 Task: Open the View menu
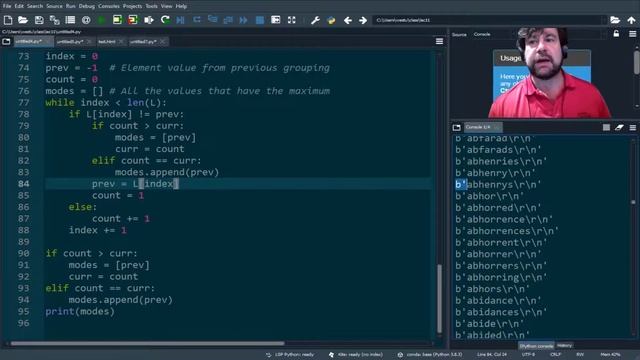coord(167,6)
